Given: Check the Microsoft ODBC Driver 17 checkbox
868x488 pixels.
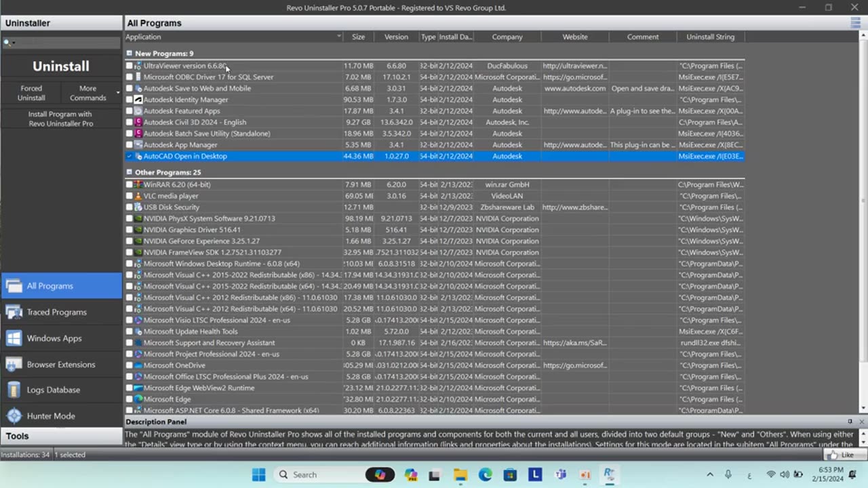Looking at the screenshot, I should 130,77.
